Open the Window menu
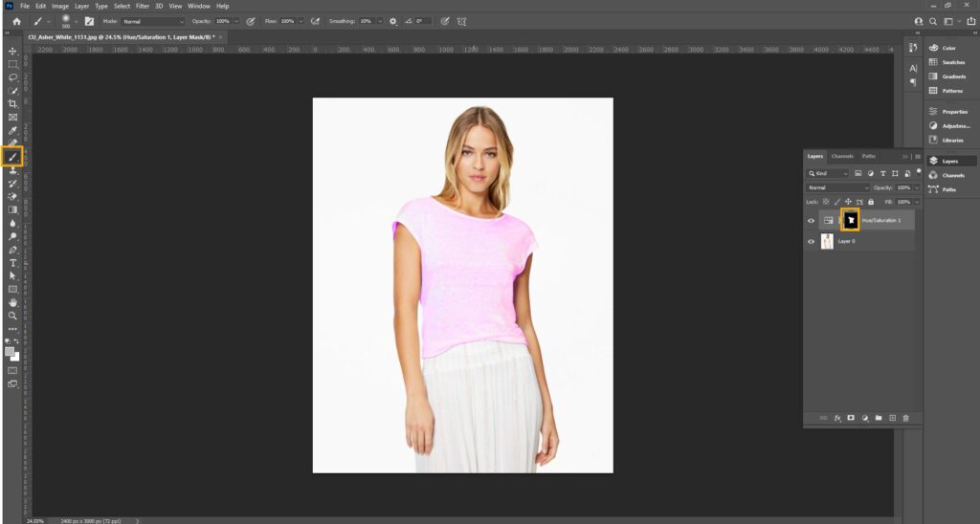This screenshot has width=980, height=524. pyautogui.click(x=199, y=6)
